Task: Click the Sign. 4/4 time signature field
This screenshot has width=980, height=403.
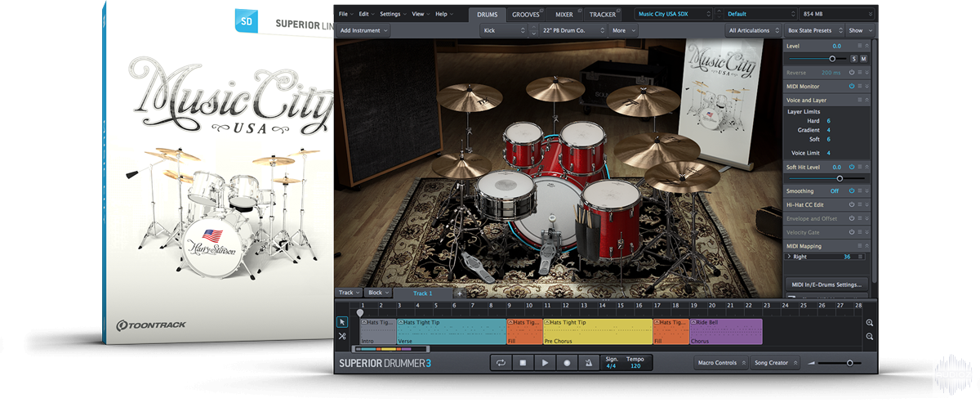Action: [611, 363]
